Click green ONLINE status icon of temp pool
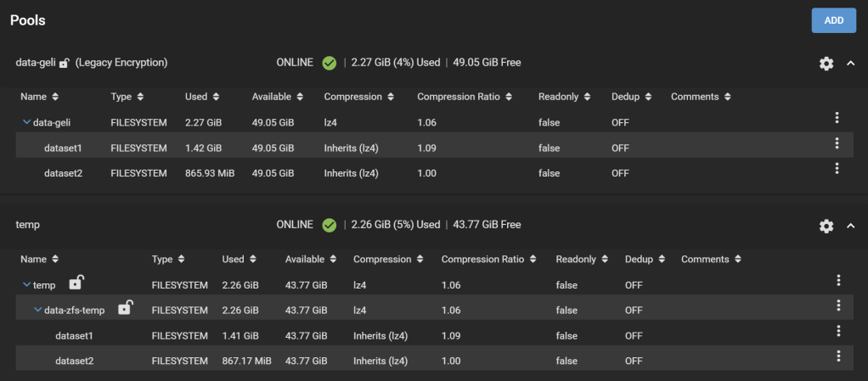This screenshot has width=868, height=381. point(330,225)
